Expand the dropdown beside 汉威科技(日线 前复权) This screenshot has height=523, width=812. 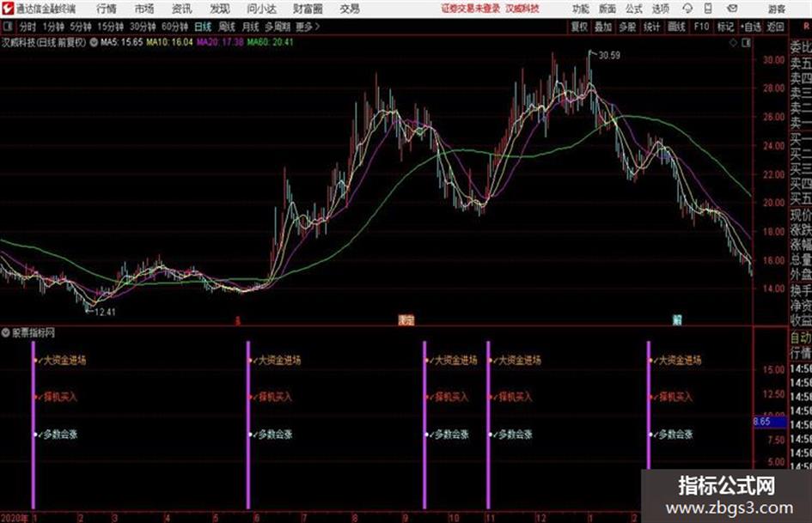[x=94, y=42]
